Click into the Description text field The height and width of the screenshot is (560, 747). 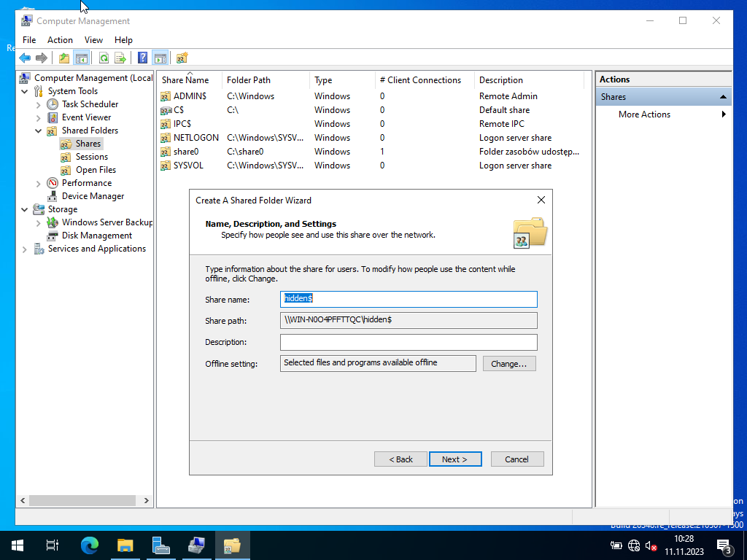(x=409, y=342)
